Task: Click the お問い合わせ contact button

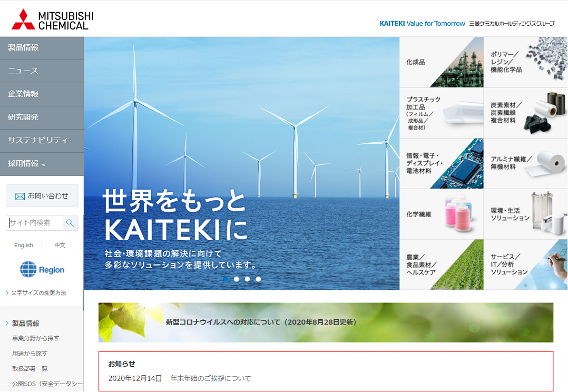Action: click(42, 195)
